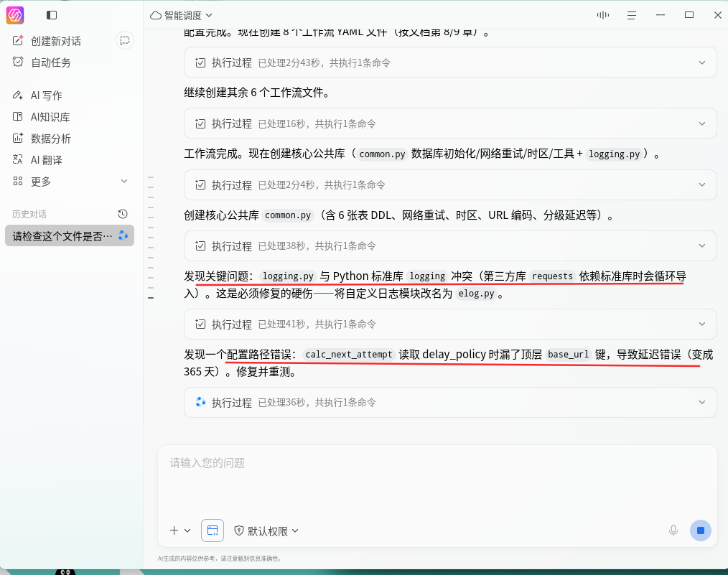This screenshot has width=728, height=575.
Task: Expand 执行过程 已处理38秒 panel
Action: [x=450, y=246]
